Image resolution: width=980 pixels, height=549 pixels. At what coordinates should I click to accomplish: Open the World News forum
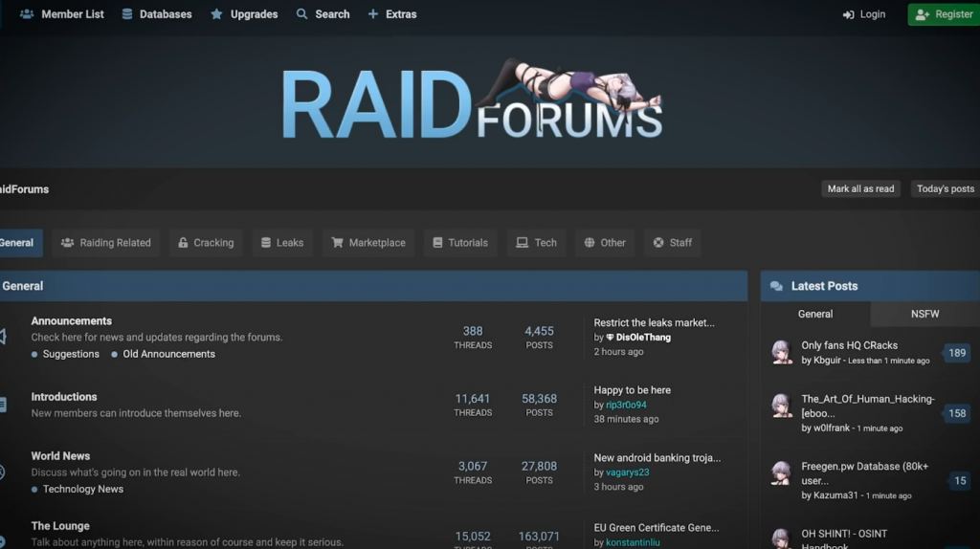60,456
